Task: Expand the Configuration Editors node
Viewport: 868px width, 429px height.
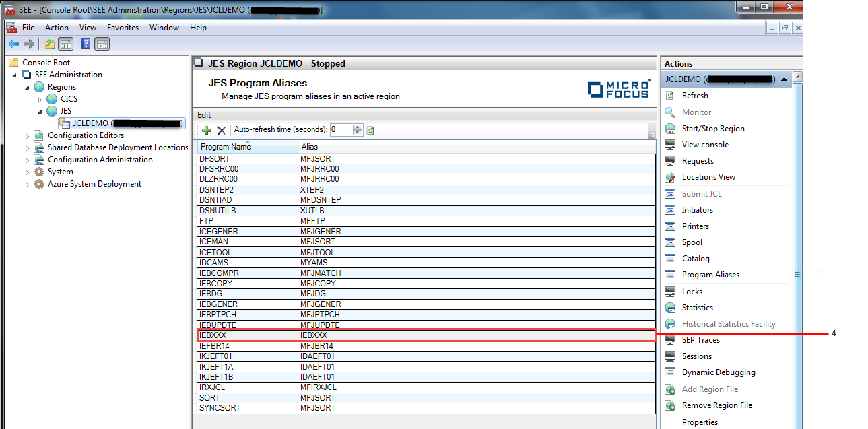Action: [x=27, y=135]
